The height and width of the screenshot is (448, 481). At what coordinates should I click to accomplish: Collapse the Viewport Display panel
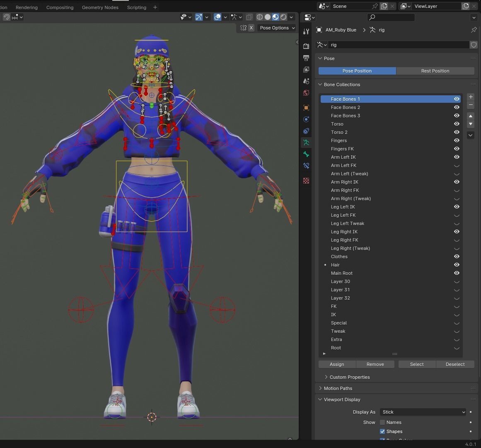(320, 400)
